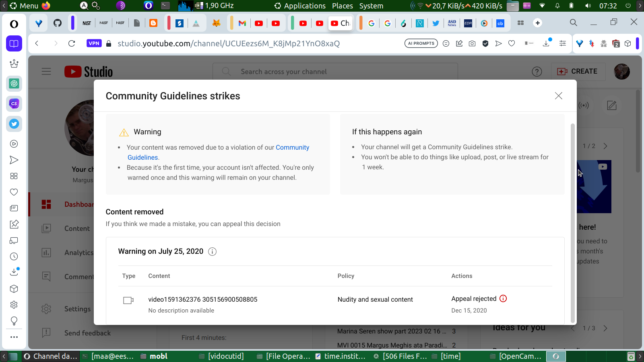Close the Community Guidelines strikes dialog
This screenshot has width=644, height=362.
coord(558,96)
